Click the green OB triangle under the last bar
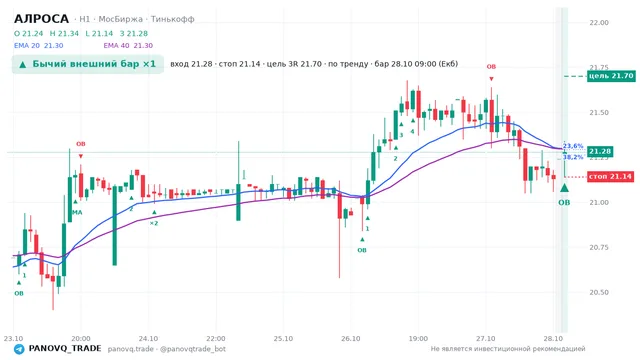 click(564, 188)
